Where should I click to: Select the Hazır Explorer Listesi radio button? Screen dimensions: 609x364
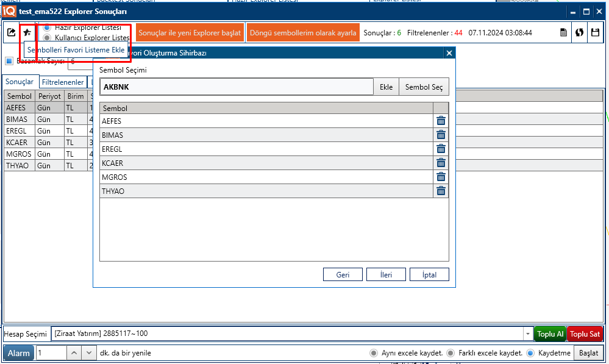click(x=47, y=27)
